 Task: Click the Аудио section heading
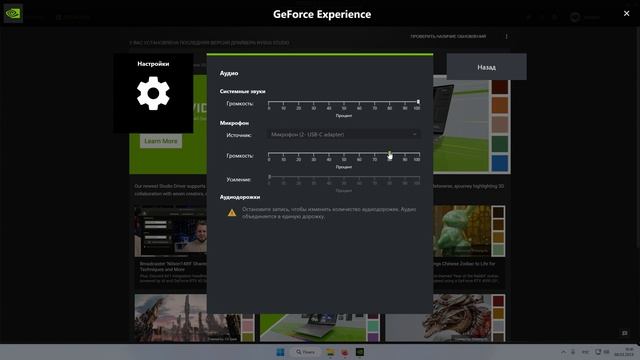(x=229, y=73)
